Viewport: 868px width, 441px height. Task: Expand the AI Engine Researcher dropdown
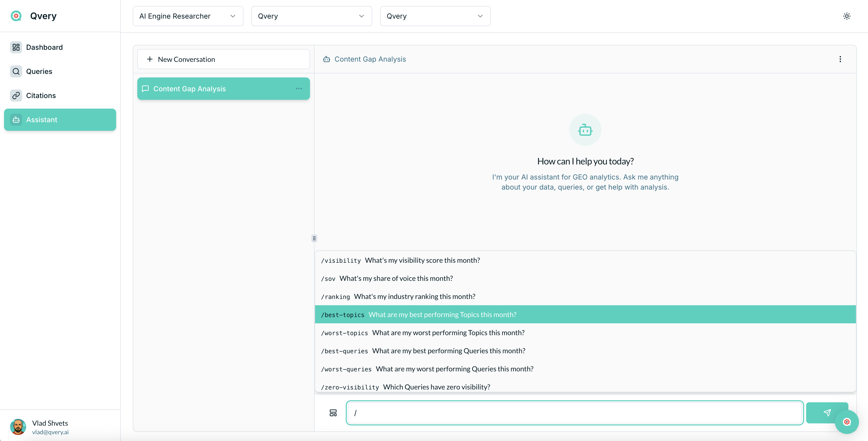(x=188, y=16)
